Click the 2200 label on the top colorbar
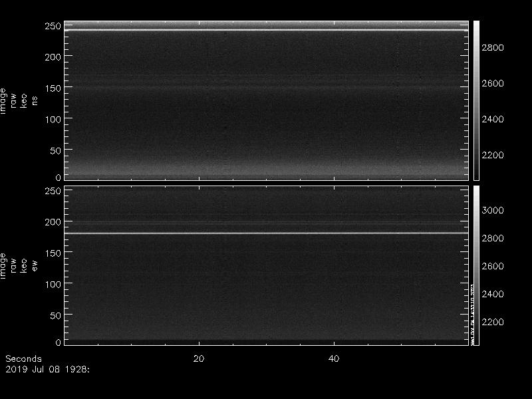Viewport: 532px width, 399px height. pyautogui.click(x=497, y=155)
